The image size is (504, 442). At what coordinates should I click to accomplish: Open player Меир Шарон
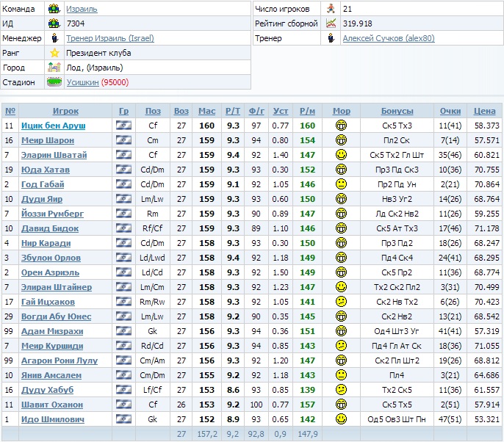coord(48,140)
